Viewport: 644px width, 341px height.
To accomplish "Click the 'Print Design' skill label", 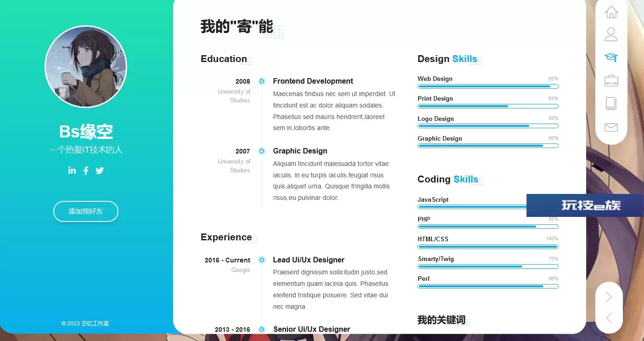I will pyautogui.click(x=435, y=98).
